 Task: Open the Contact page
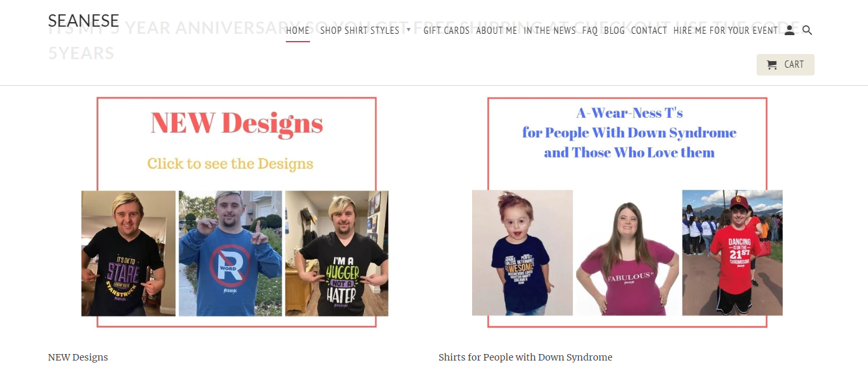pos(649,30)
